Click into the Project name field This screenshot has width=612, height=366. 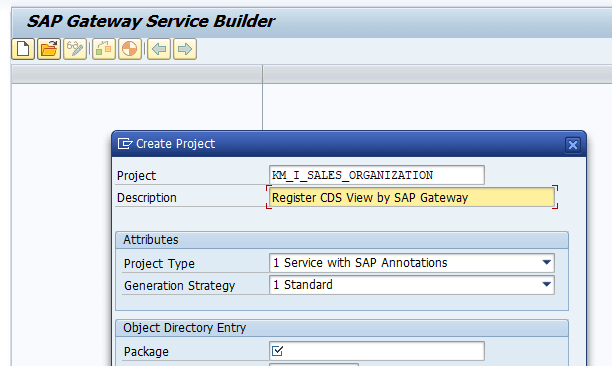click(377, 175)
